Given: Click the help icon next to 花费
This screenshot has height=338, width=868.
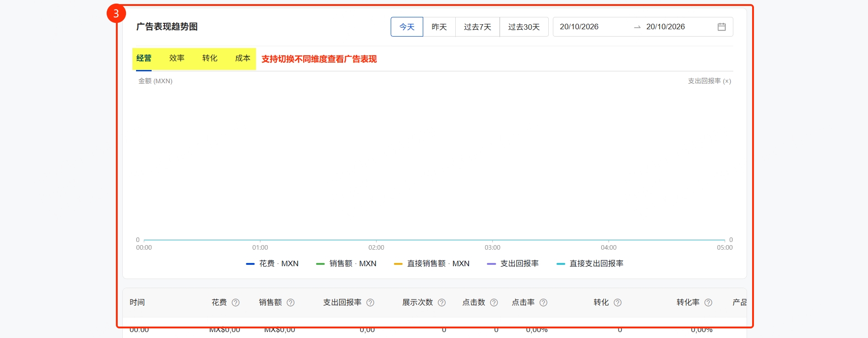Looking at the screenshot, I should pos(235,302).
